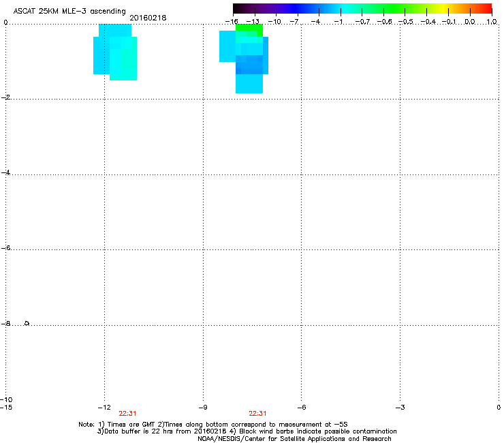Click the note line starting "3)Data buffer is 22 hrs"

247,431
